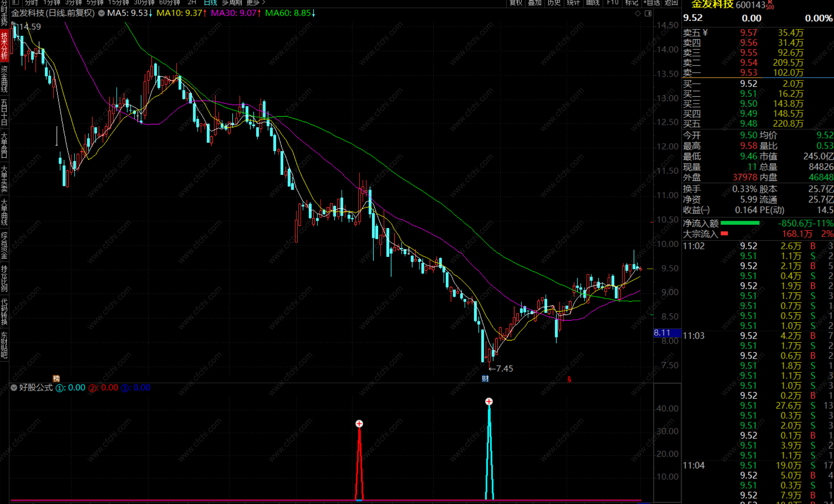This screenshot has width=834, height=504.
Task: Expand the 金发科技 MA indicator dropdown arrow
Action: (101, 13)
